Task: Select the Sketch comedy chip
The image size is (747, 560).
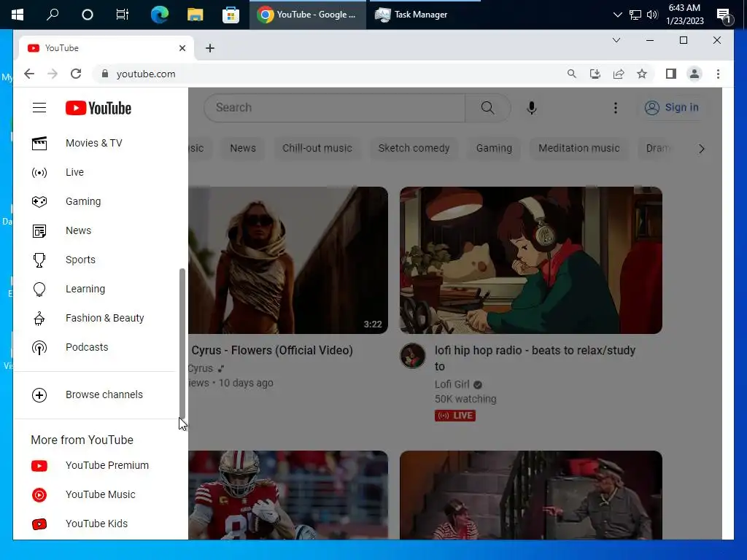Action: 414,148
